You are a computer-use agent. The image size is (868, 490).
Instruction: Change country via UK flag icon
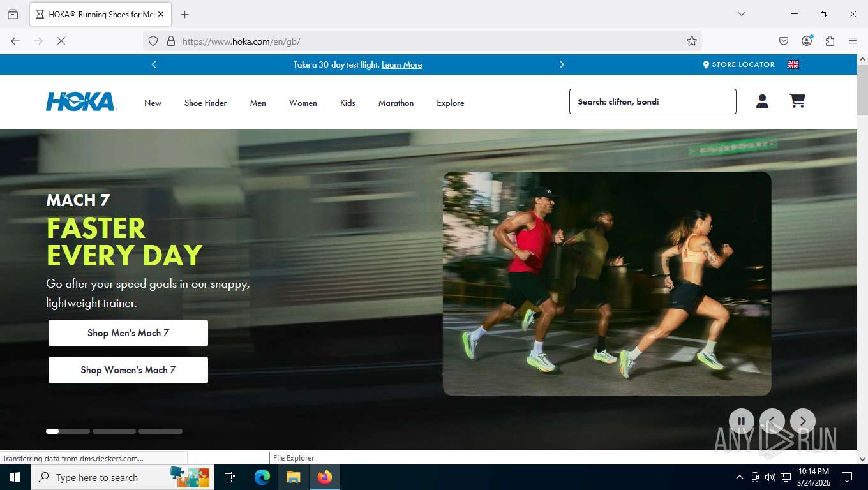click(793, 64)
